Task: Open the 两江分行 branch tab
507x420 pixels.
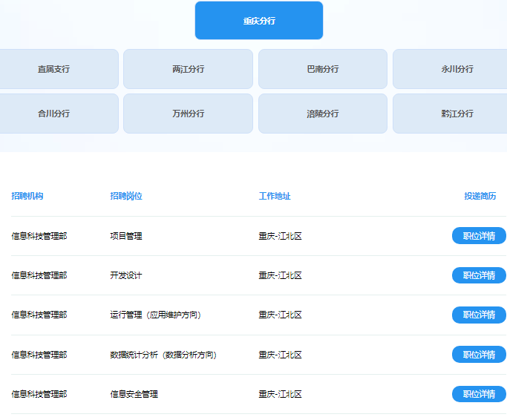Action: click(x=188, y=69)
